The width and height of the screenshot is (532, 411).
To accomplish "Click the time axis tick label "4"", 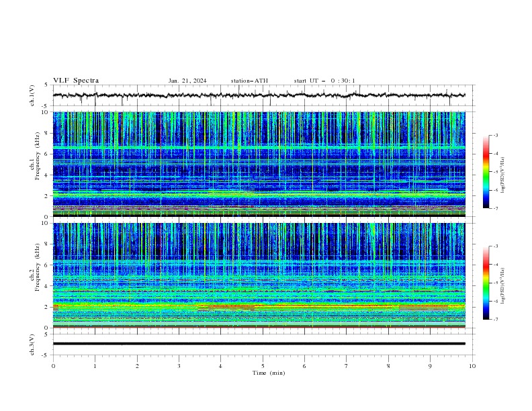I will [x=220, y=366].
